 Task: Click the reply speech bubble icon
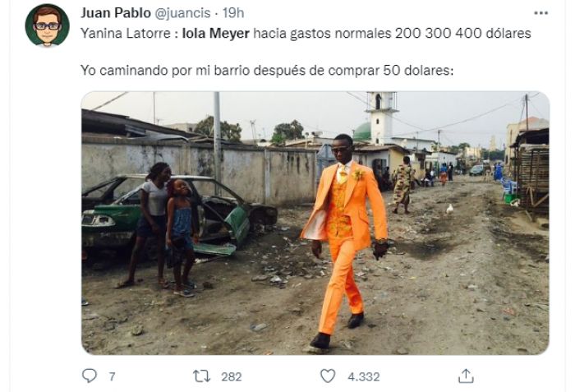click(x=89, y=376)
